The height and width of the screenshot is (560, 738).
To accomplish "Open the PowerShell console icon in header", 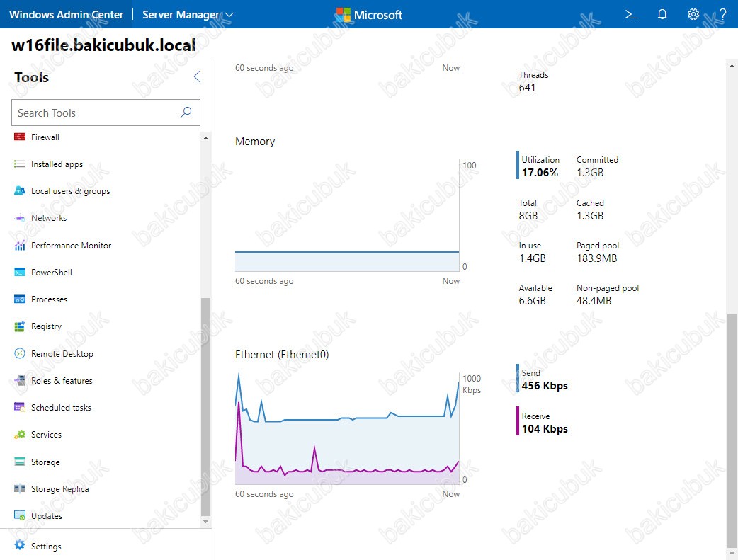I will 630,15.
